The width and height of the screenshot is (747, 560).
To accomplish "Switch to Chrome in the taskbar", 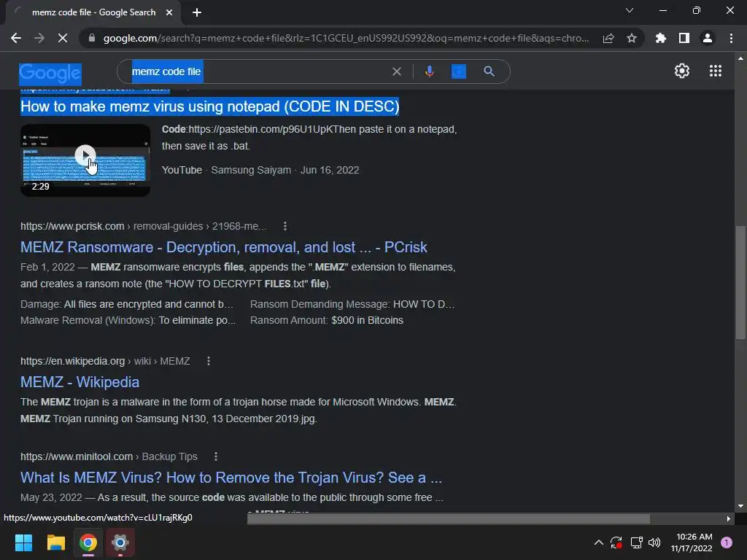I will (x=88, y=542).
